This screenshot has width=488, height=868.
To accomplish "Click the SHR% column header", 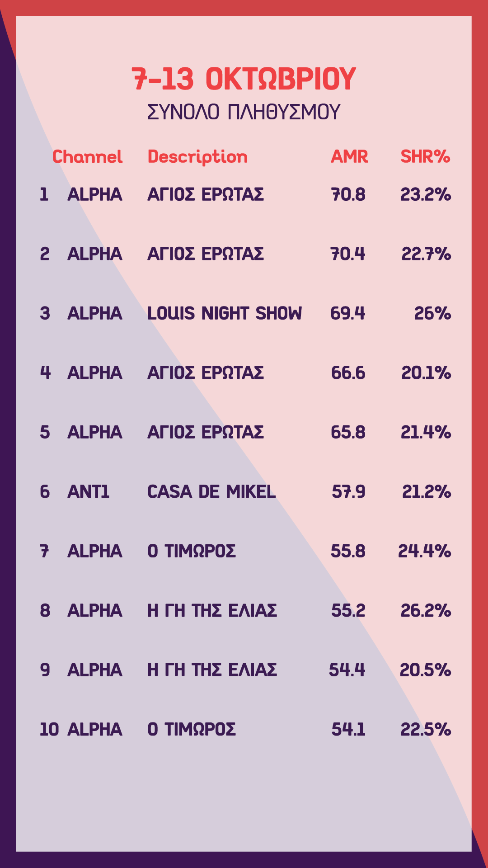I will (x=425, y=157).
